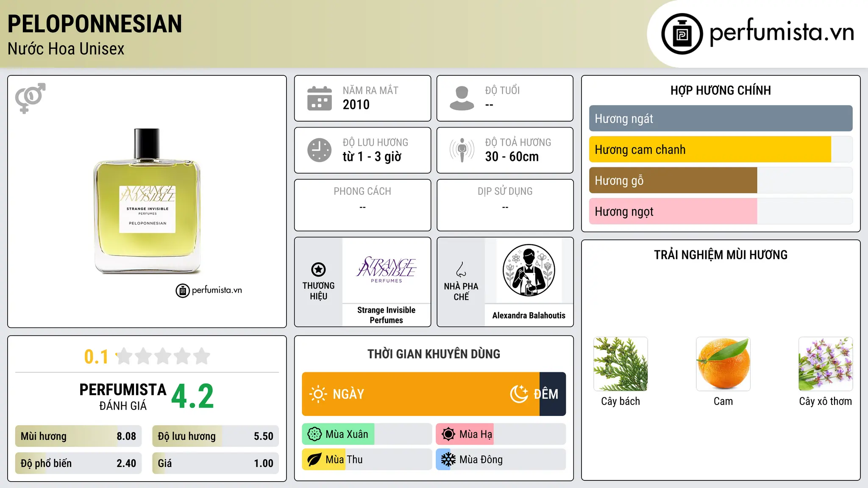Click the Thời Gian Khuyên Dùng heading
The height and width of the screenshot is (488, 868).
(434, 354)
